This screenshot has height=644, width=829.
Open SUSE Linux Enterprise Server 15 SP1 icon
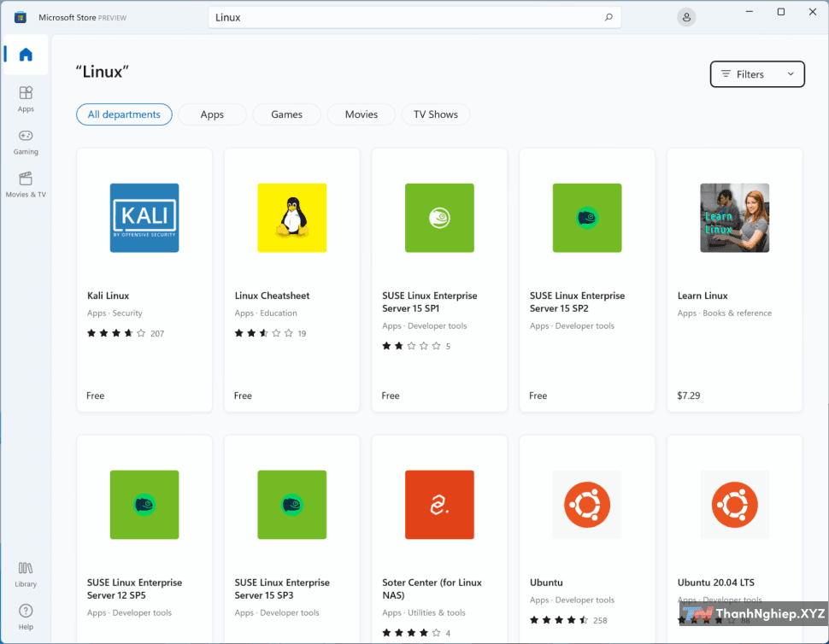pos(439,218)
